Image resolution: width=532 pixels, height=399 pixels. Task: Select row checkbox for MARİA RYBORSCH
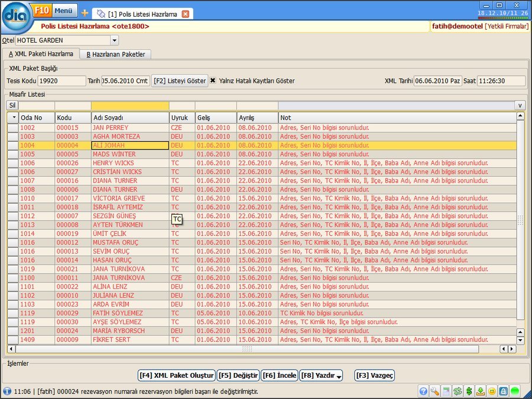tap(13, 331)
